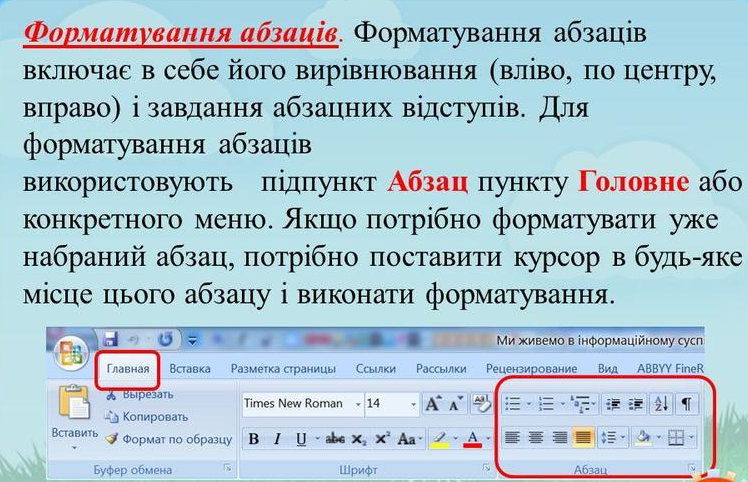Expand the underline style dropdown arrow

(x=317, y=439)
